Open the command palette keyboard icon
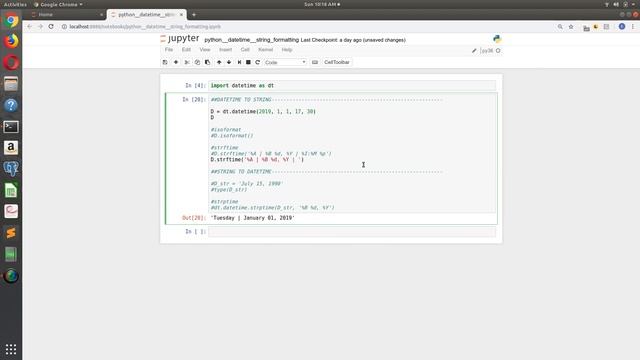The width and height of the screenshot is (640, 360). coord(315,62)
